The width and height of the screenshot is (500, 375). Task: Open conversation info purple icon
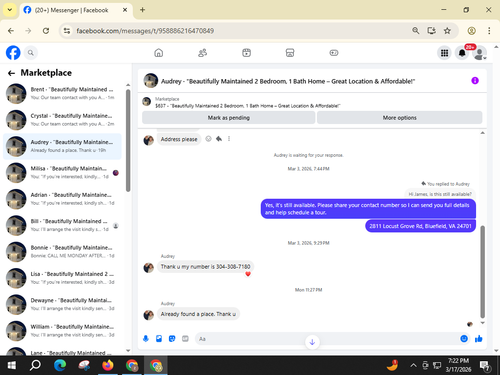[475, 81]
